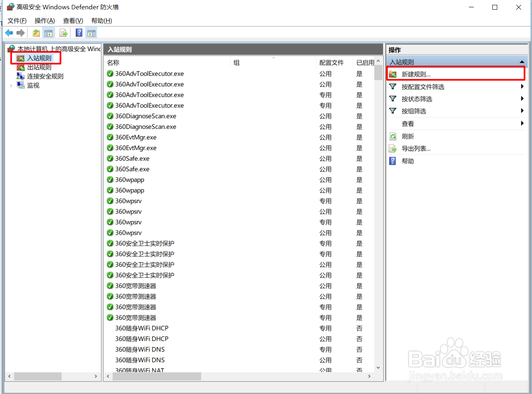Click 按状态筛选 in the actions pane

[x=417, y=99]
